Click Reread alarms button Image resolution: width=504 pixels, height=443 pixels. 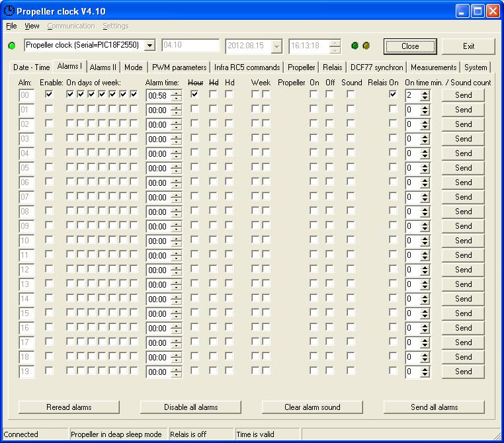(x=69, y=407)
